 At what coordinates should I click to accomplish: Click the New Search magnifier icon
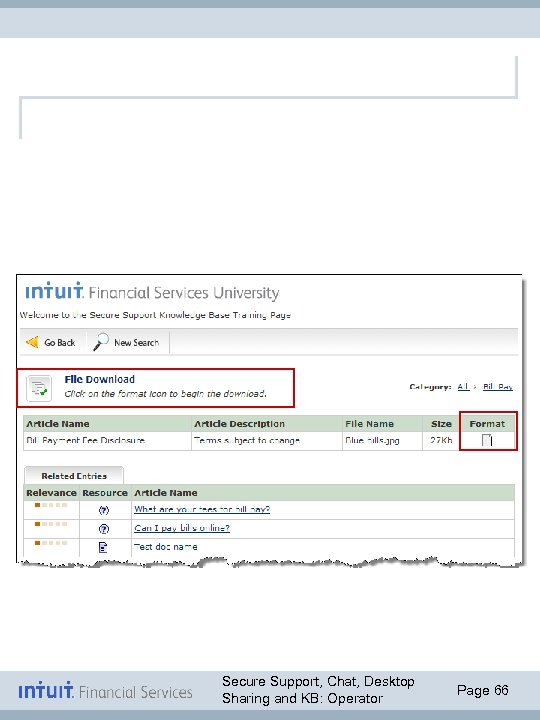101,342
